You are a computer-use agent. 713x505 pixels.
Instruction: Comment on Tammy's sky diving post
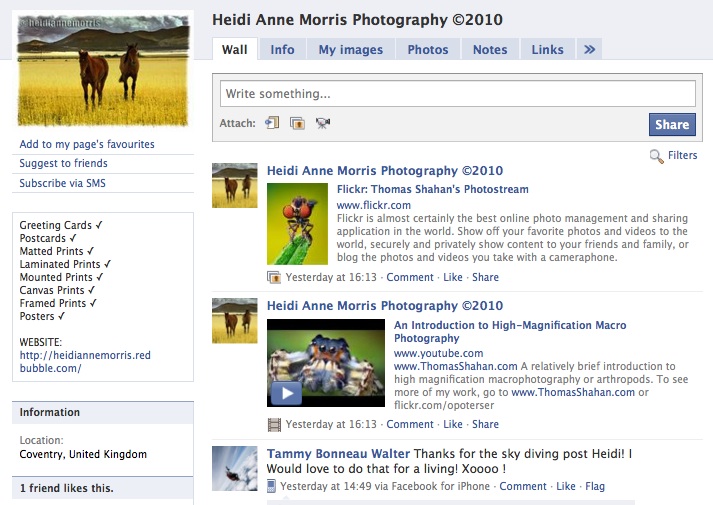(x=523, y=486)
